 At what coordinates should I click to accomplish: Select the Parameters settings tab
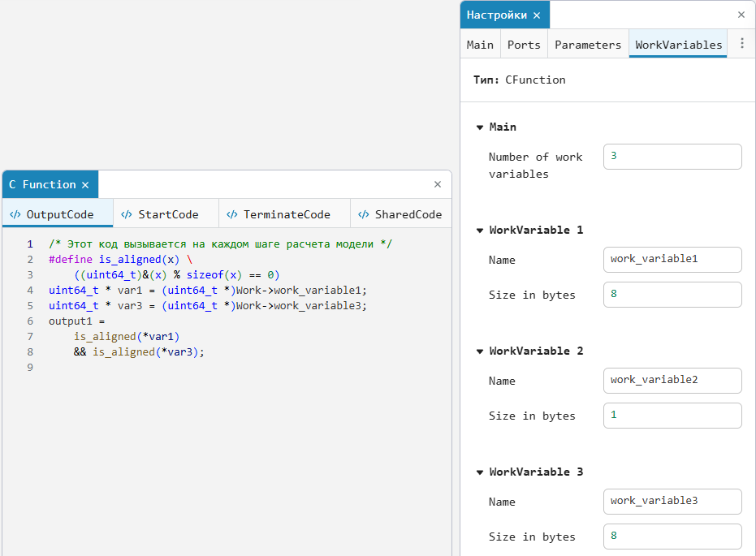pos(588,45)
